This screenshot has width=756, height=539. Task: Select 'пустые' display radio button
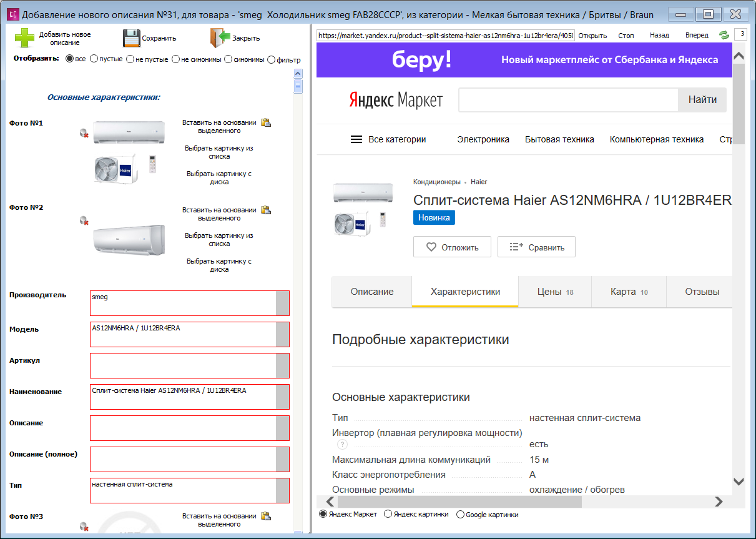(x=94, y=59)
